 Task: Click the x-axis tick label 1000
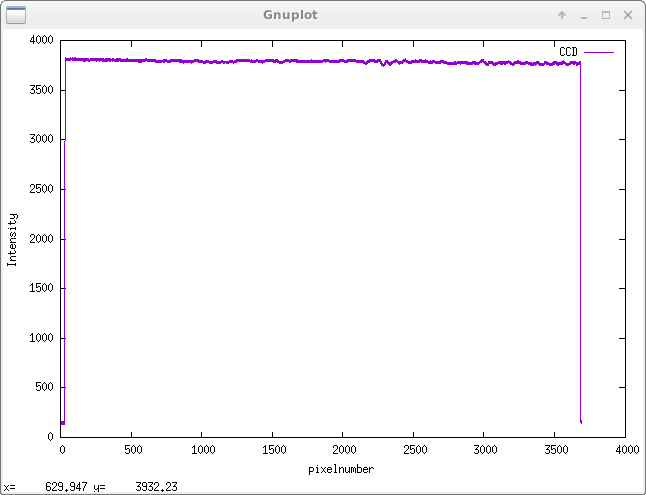point(204,450)
